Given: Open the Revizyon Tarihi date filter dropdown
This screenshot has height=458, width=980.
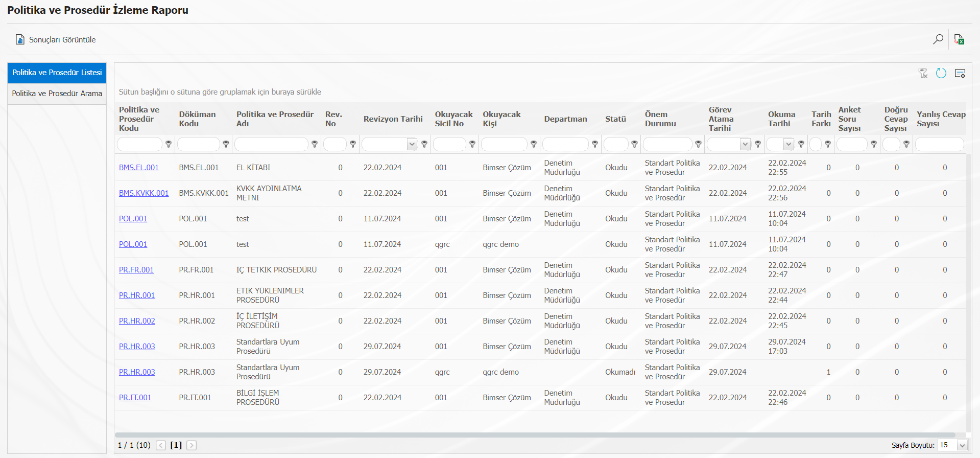Looking at the screenshot, I should coord(412,144).
